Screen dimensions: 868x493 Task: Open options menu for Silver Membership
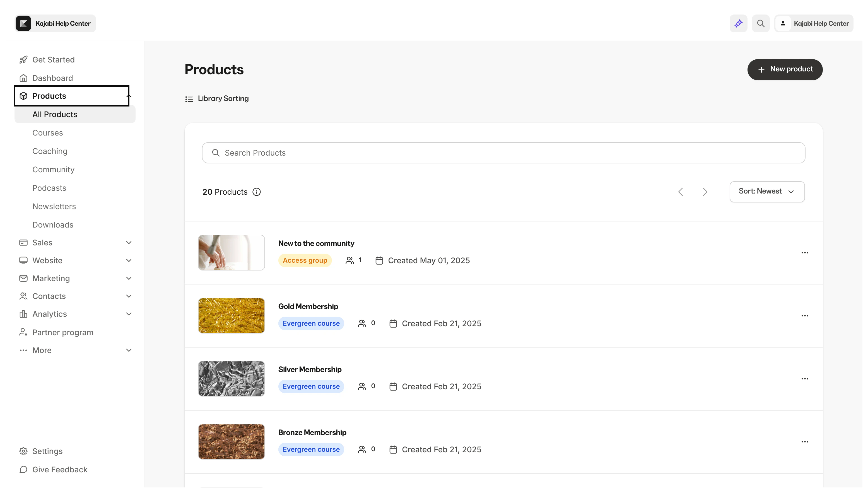[x=805, y=379]
